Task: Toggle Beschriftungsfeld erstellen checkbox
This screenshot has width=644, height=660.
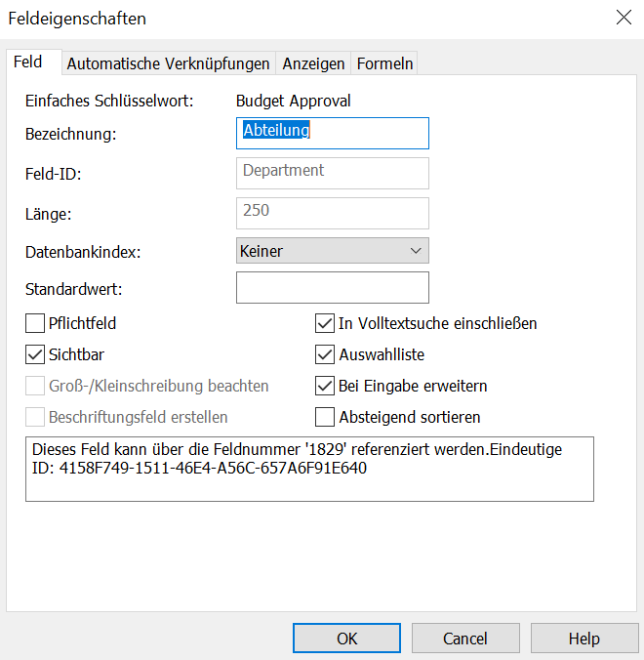Action: 35,417
